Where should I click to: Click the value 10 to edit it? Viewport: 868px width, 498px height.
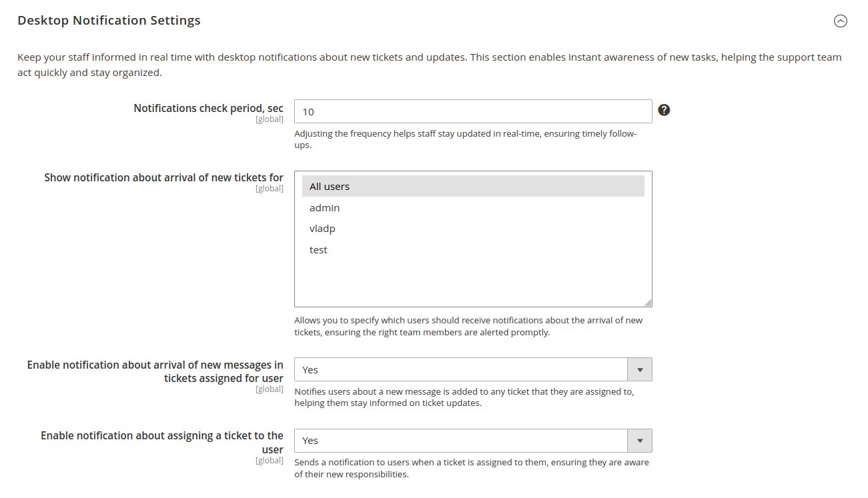click(308, 111)
